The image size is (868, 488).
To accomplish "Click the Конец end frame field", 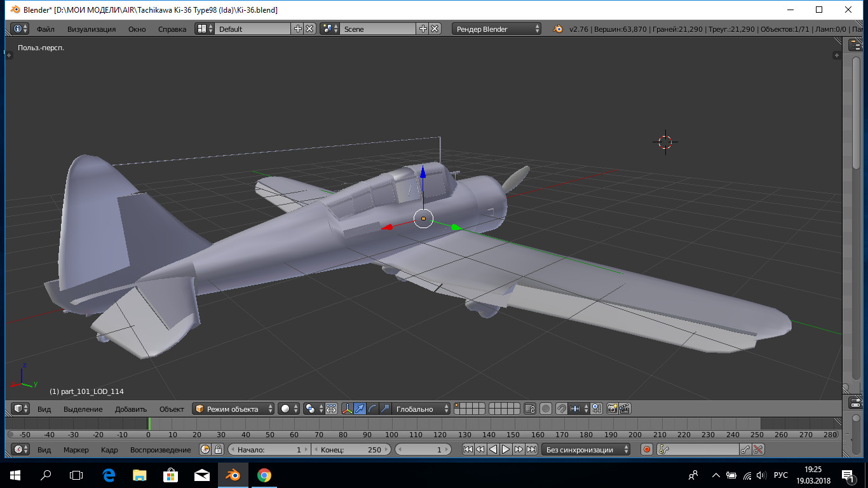I will point(351,450).
